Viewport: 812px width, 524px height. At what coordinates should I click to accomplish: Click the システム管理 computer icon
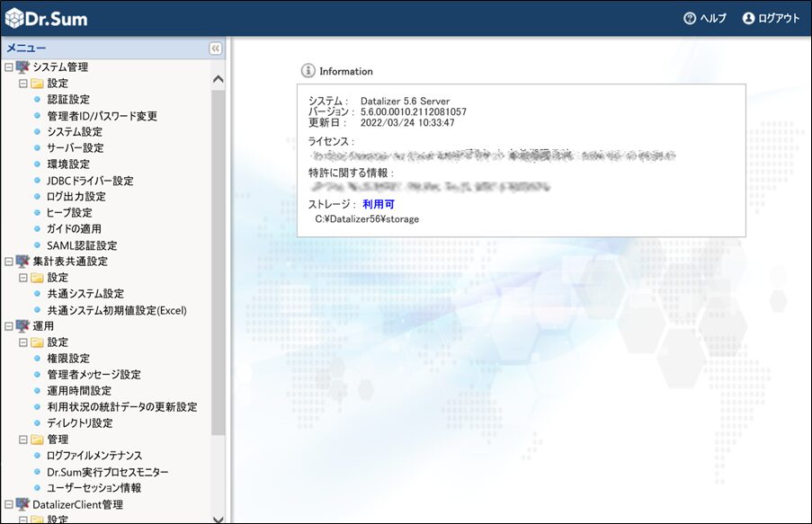[23, 67]
